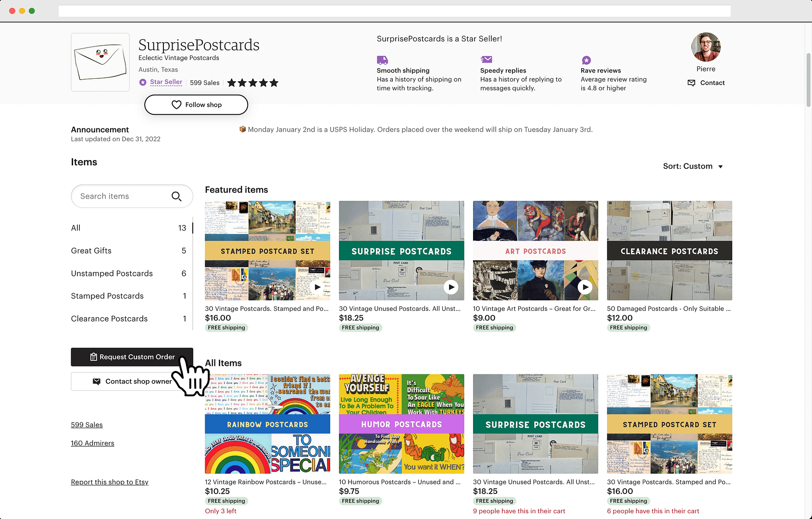Screen dimensions: 812x519
Task: Click the $9.00 price text
Action: click(484, 318)
